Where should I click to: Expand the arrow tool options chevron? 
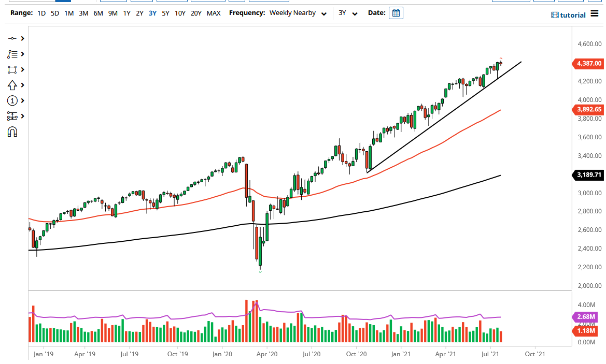tap(22, 85)
